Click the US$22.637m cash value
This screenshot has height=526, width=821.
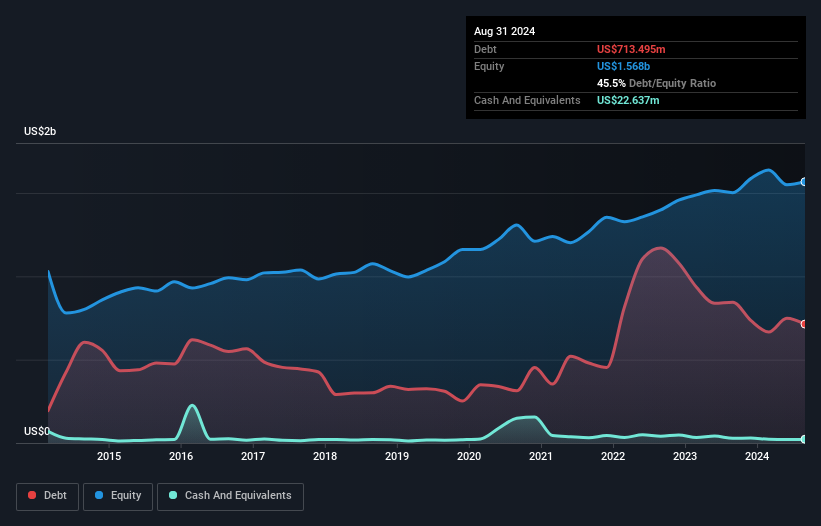tap(628, 100)
